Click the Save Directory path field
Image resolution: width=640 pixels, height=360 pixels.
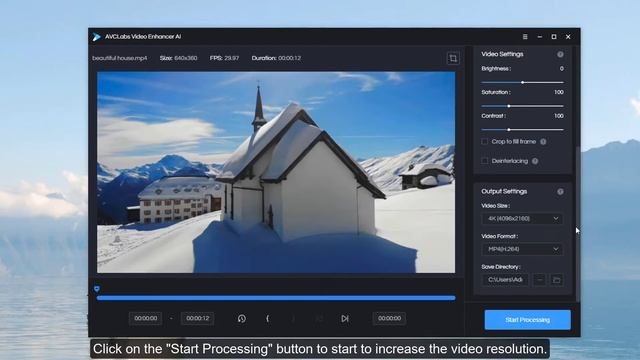(505, 280)
